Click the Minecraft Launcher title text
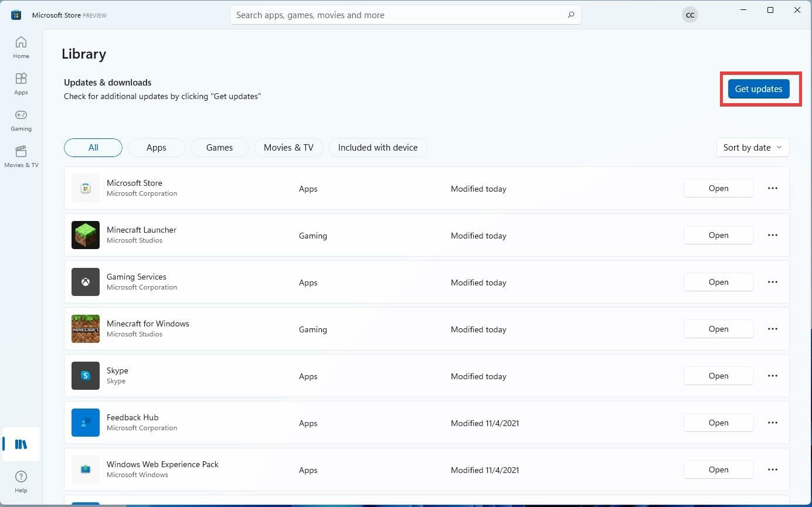The height and width of the screenshot is (507, 812). pyautogui.click(x=141, y=230)
